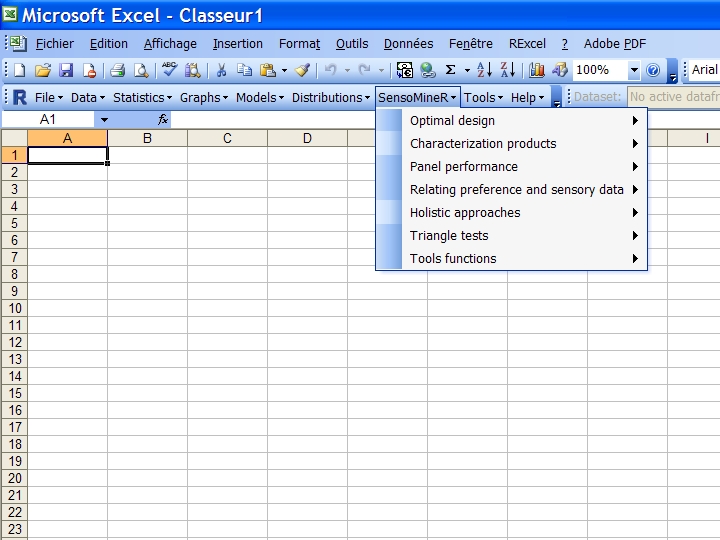Open the Outils menu

352,44
